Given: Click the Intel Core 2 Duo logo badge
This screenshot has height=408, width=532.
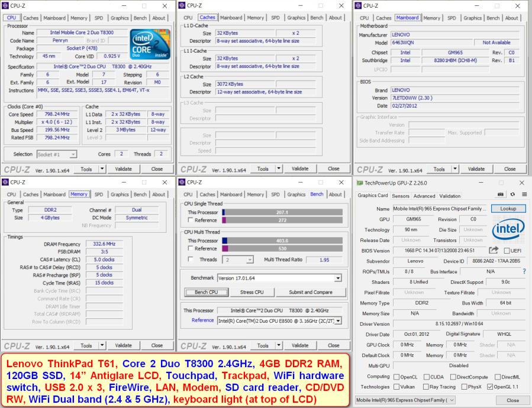Looking at the screenshot, I should (x=150, y=44).
